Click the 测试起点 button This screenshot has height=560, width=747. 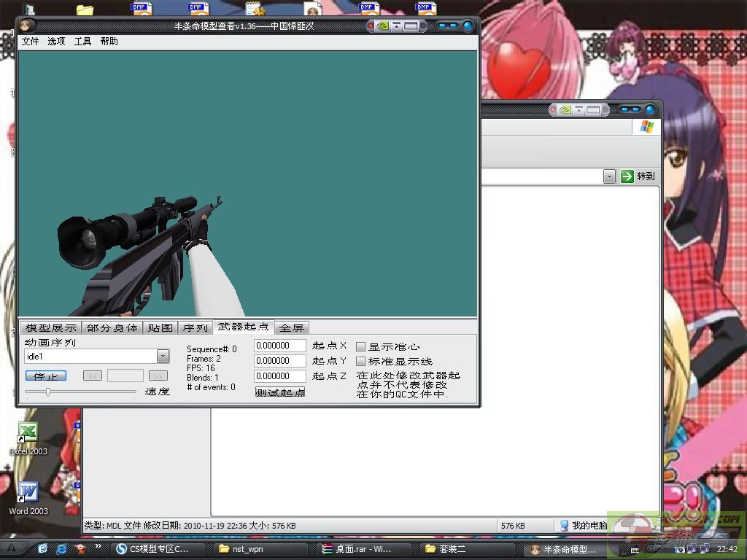(x=280, y=392)
